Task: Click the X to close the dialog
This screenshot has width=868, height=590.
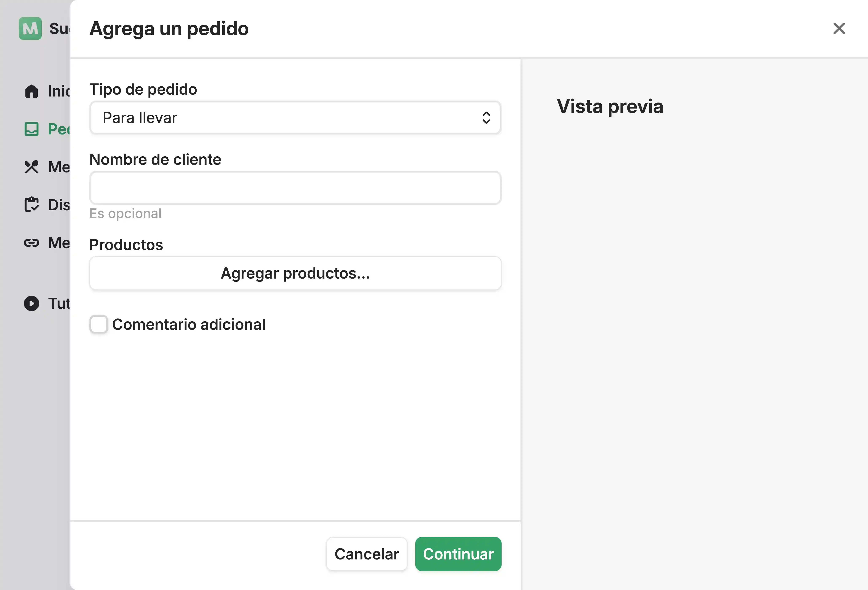Action: point(839,28)
